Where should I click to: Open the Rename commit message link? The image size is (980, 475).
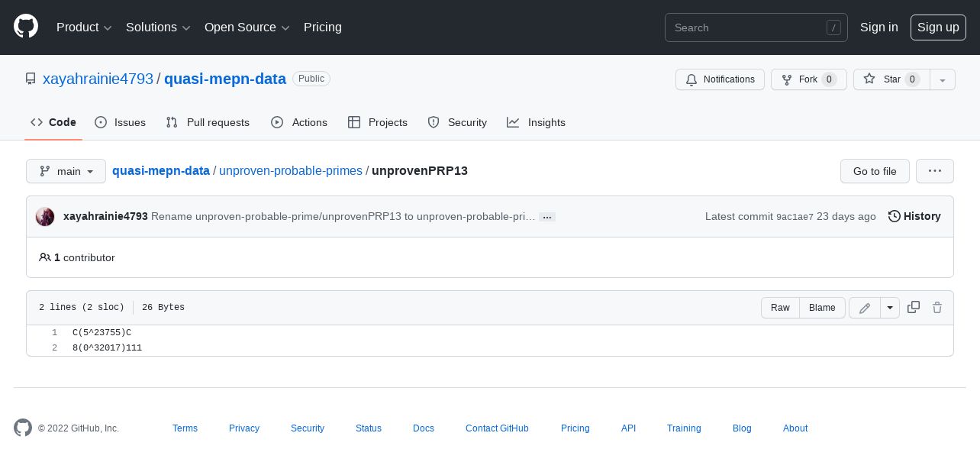click(343, 216)
